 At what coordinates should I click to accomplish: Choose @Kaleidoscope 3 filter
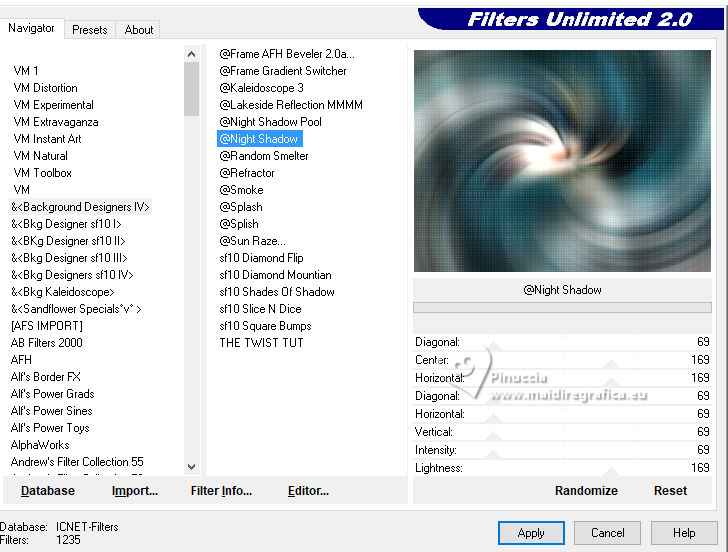point(261,88)
